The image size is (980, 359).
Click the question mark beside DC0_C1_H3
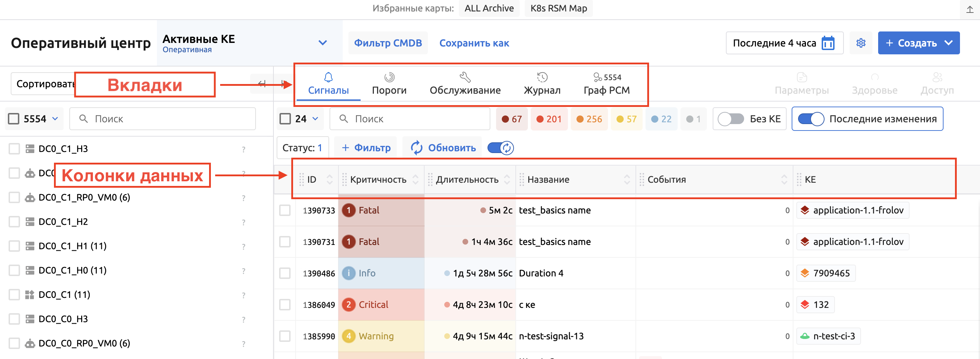coord(243,149)
